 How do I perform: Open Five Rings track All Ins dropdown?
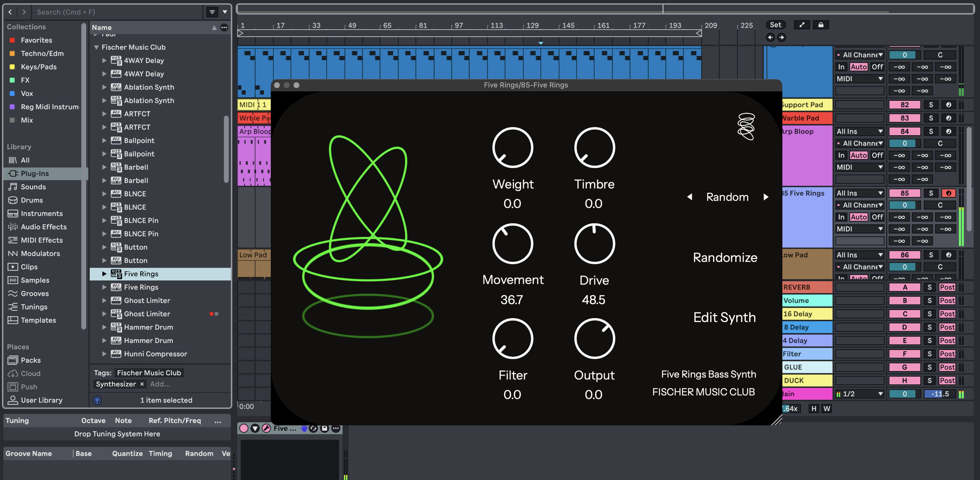pyautogui.click(x=860, y=193)
